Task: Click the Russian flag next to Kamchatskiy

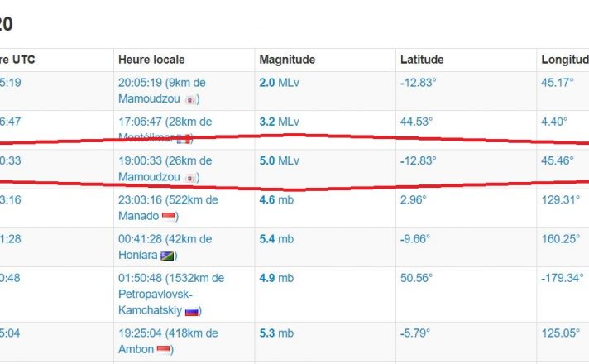Action: [x=192, y=311]
